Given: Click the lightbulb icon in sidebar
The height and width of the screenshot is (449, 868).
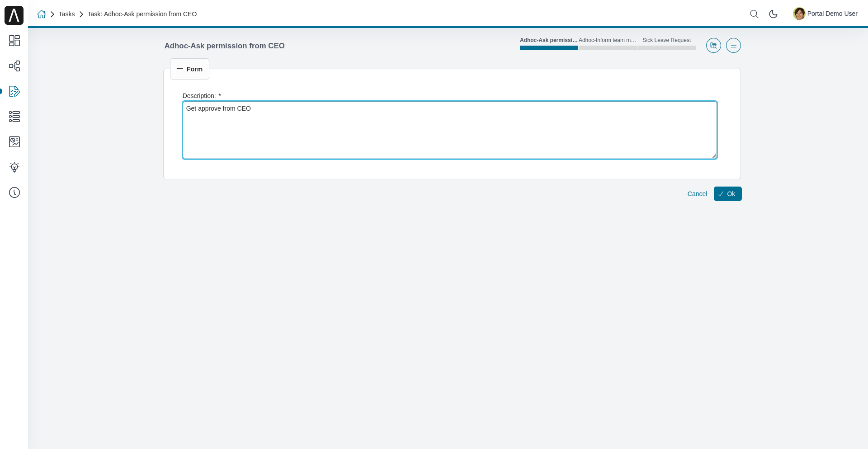Looking at the screenshot, I should tap(14, 167).
